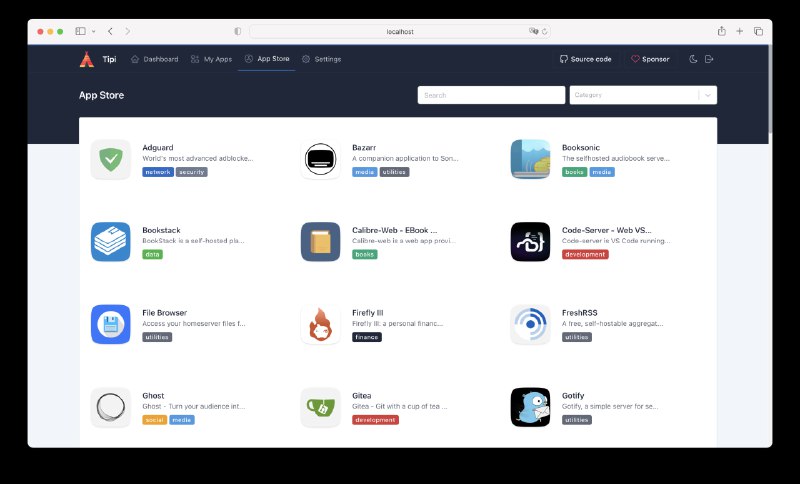Click the app Search input field

(491, 95)
